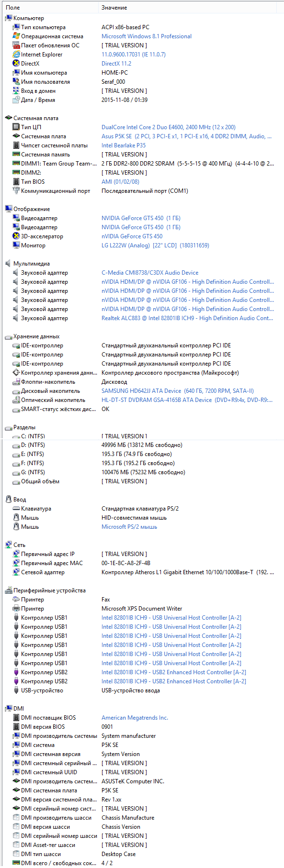Click the Тип ЦП processor icon
This screenshot has height=868, width=284.
pos(16,127)
